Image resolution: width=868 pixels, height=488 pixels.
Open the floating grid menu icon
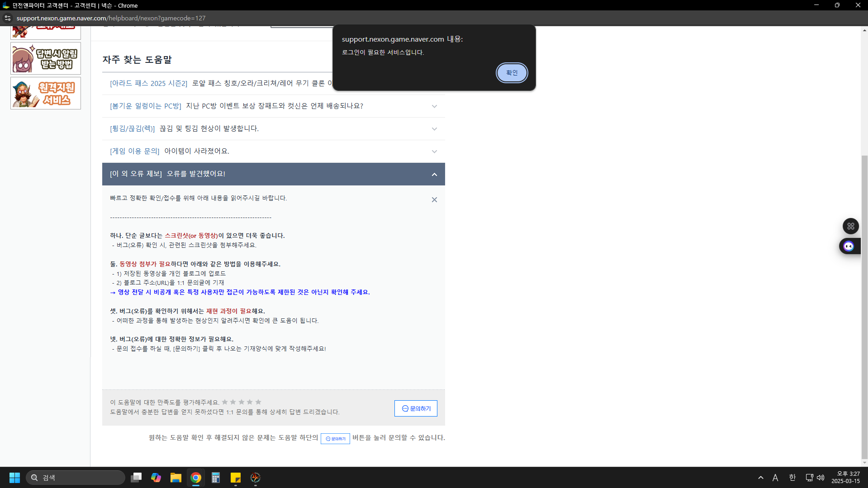point(850,226)
